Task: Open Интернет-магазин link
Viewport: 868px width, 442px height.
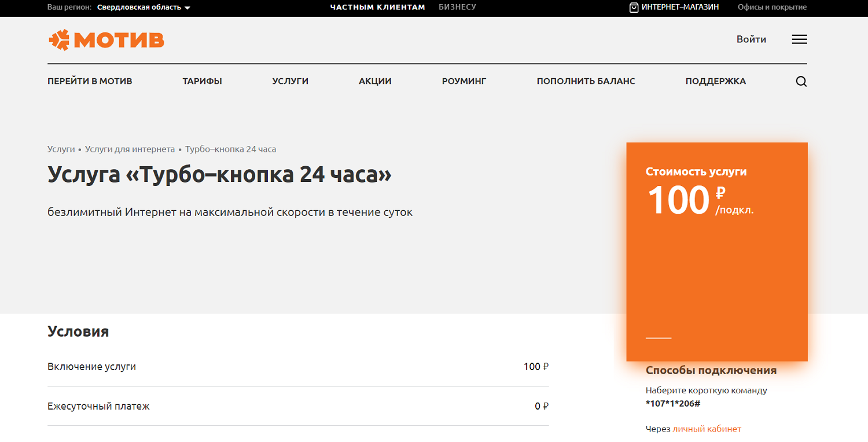Action: (x=680, y=8)
